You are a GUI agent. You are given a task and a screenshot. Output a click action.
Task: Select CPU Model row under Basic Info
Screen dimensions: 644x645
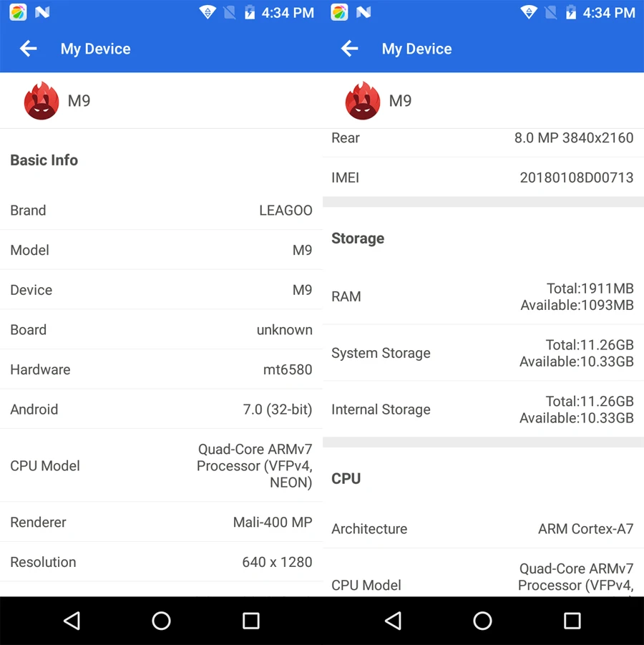click(161, 465)
